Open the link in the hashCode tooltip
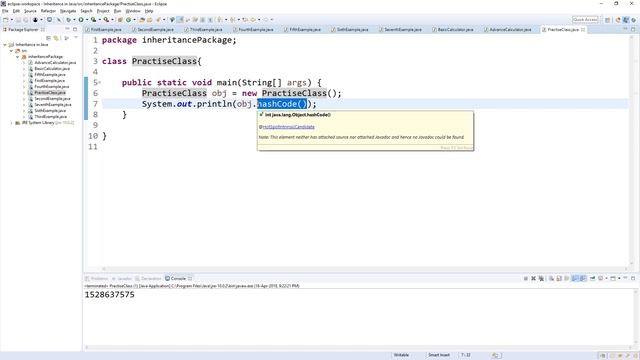The width and height of the screenshot is (640, 360). coord(288,127)
